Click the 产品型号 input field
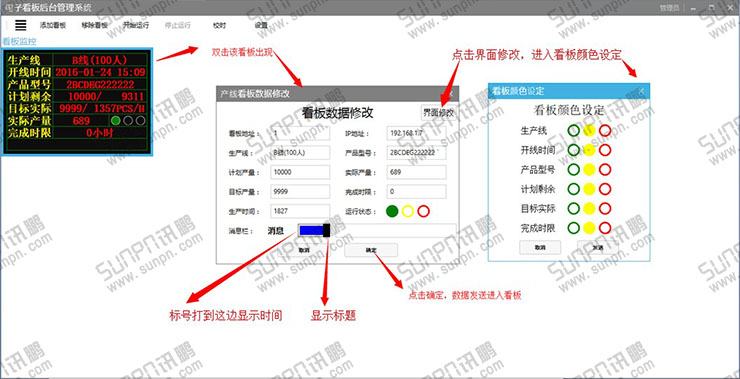 point(416,153)
